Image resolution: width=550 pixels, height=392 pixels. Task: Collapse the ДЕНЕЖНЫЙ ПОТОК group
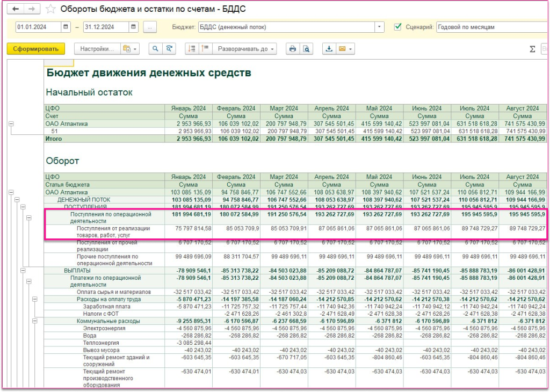[17, 200]
